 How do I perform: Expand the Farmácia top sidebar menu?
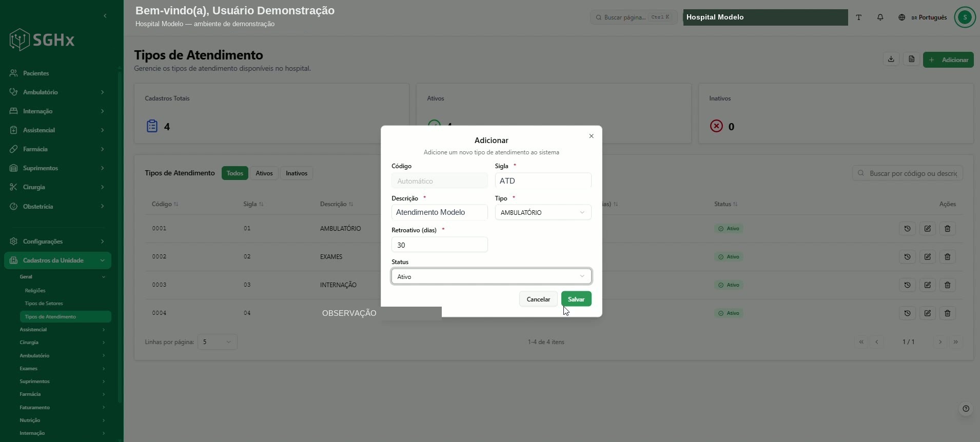point(57,149)
